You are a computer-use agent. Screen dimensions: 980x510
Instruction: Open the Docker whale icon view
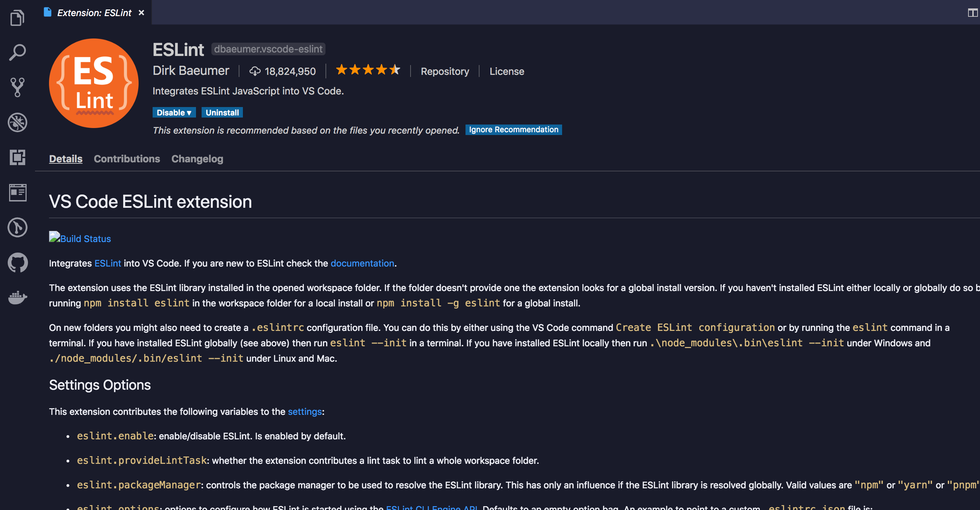click(x=17, y=297)
